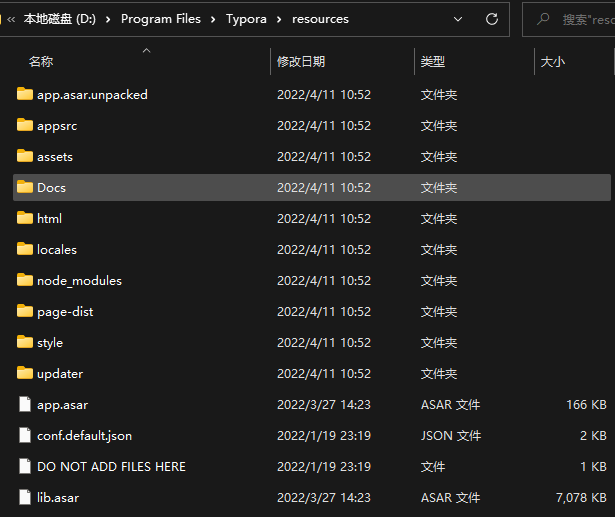Image resolution: width=615 pixels, height=517 pixels.
Task: Click the ASAR 文件 type of lib.asar
Action: (x=450, y=497)
